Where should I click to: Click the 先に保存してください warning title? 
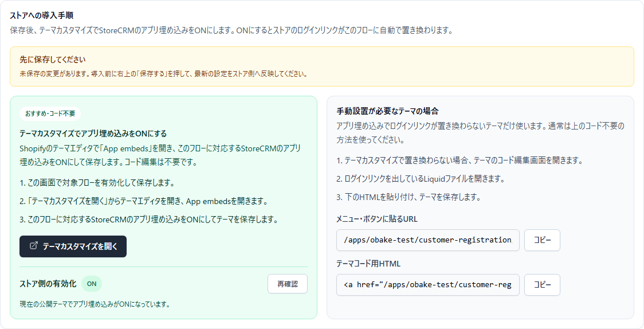[53, 60]
